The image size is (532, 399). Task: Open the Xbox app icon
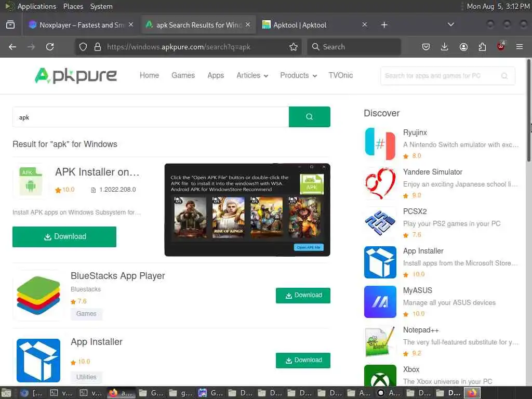pos(380,376)
